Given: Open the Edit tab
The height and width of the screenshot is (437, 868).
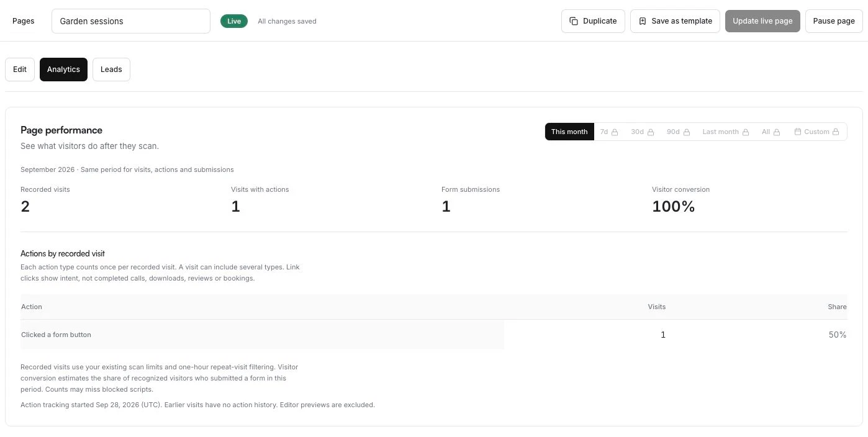Looking at the screenshot, I should (x=20, y=70).
